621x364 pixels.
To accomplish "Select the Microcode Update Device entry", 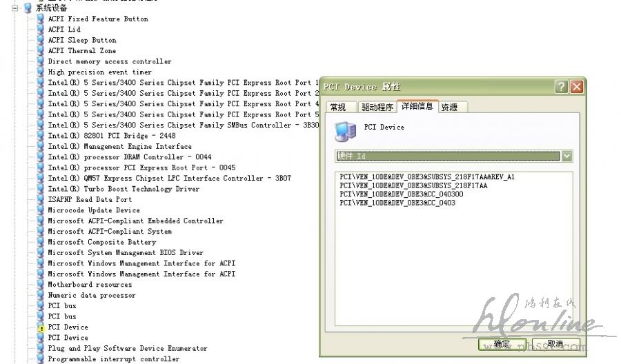I will tap(94, 210).
